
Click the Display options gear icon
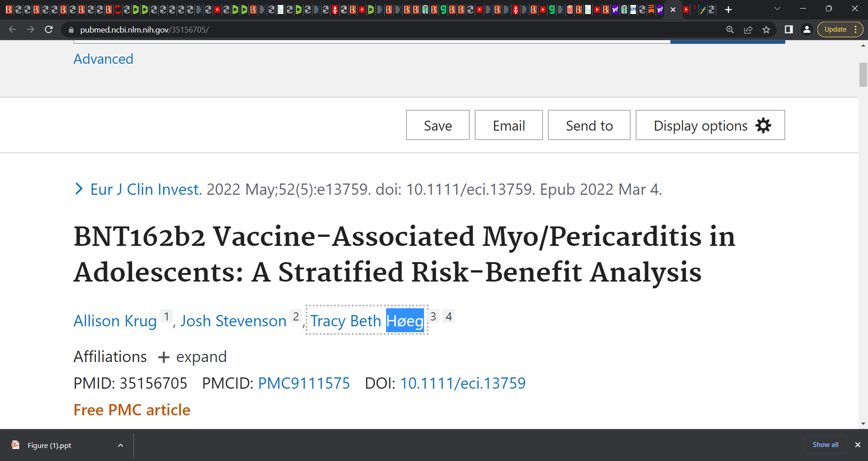tap(764, 125)
